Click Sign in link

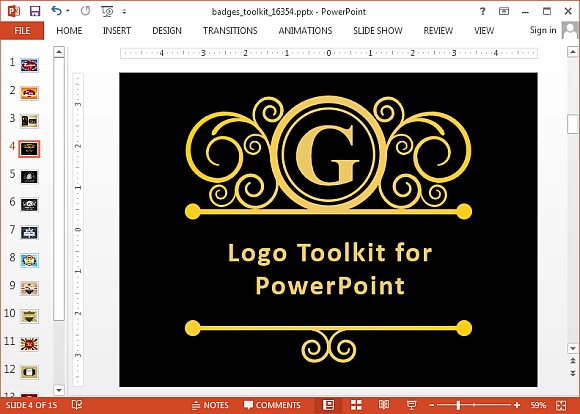(543, 30)
